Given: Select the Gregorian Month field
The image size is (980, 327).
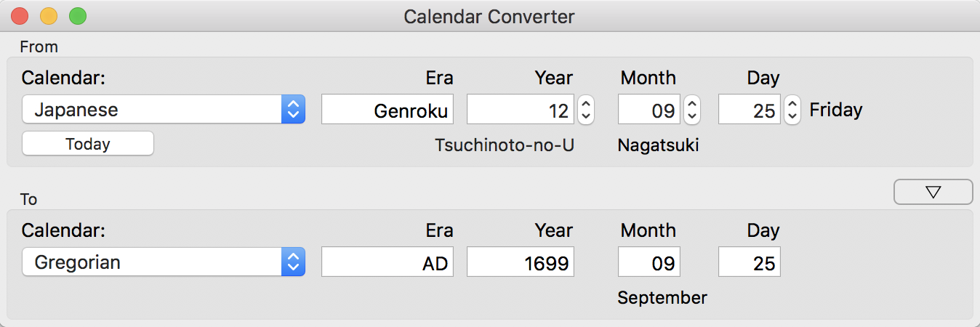Looking at the screenshot, I should [x=649, y=262].
